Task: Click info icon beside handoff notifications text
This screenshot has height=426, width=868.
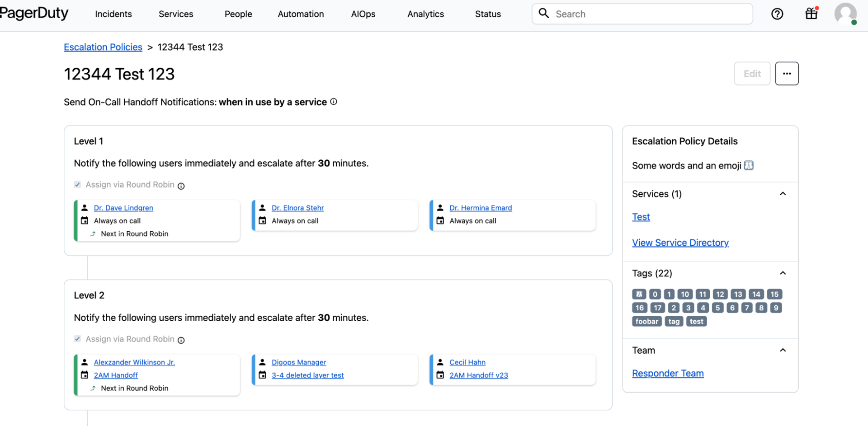Action: [x=334, y=102]
